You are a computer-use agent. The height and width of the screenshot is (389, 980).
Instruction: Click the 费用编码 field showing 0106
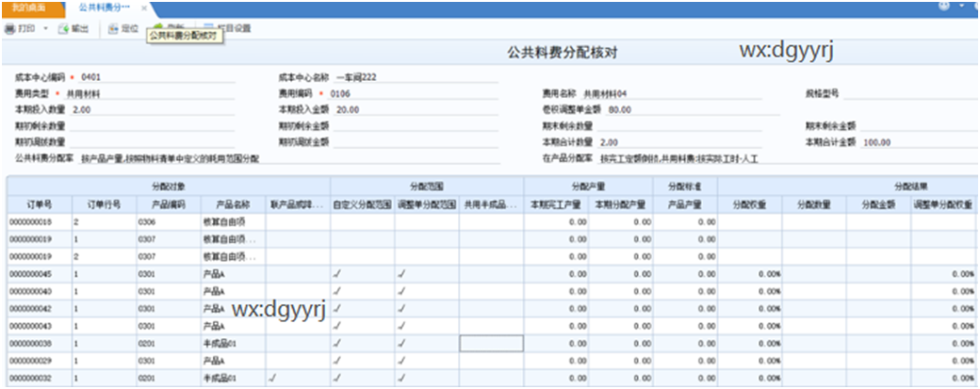(x=413, y=93)
